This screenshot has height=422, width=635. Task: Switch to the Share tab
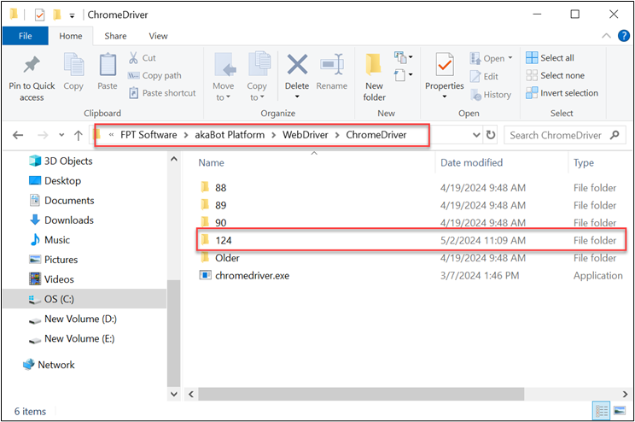(115, 36)
